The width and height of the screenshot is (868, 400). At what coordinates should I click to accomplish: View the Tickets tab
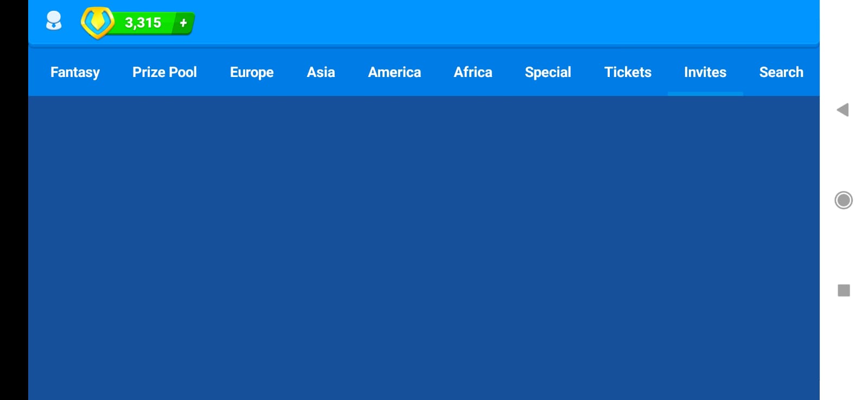click(x=628, y=72)
